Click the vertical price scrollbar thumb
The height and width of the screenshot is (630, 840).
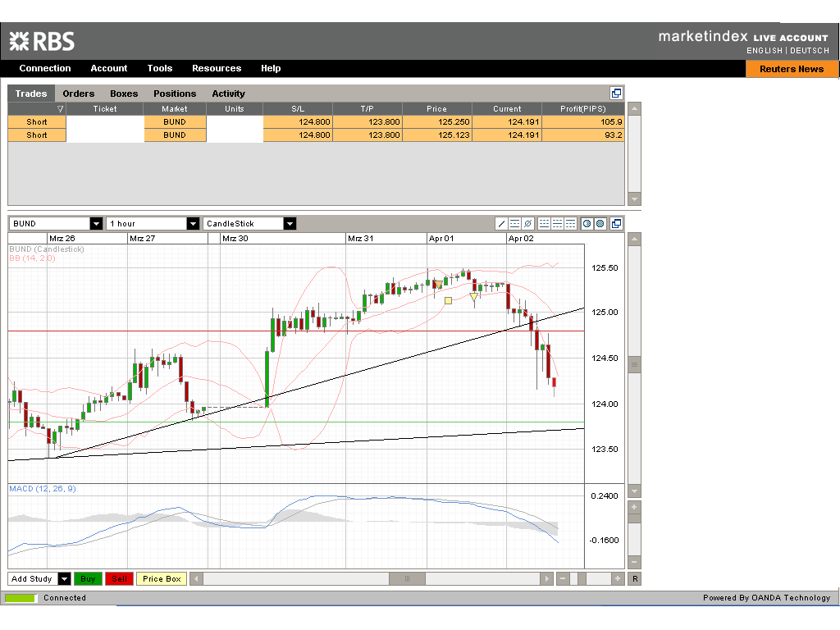click(x=634, y=365)
